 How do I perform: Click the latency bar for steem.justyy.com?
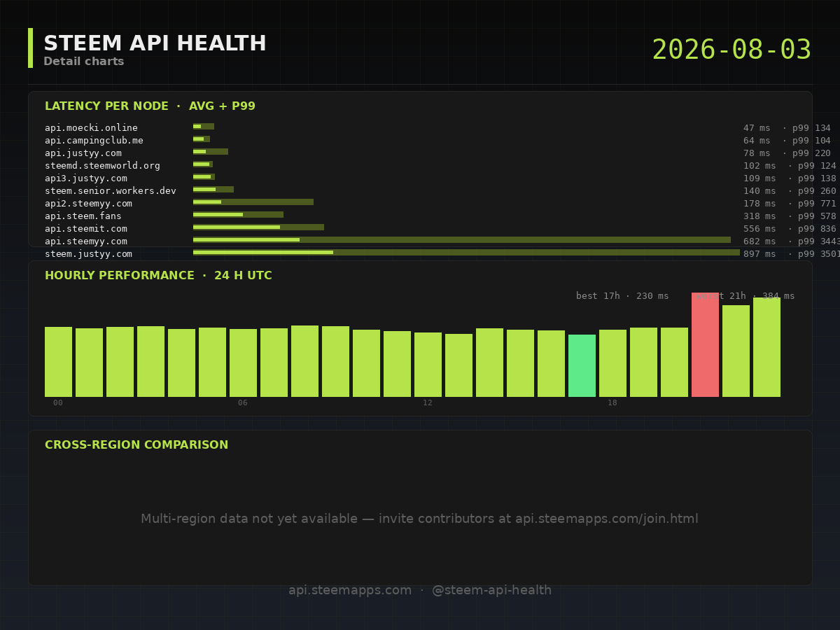[466, 253]
